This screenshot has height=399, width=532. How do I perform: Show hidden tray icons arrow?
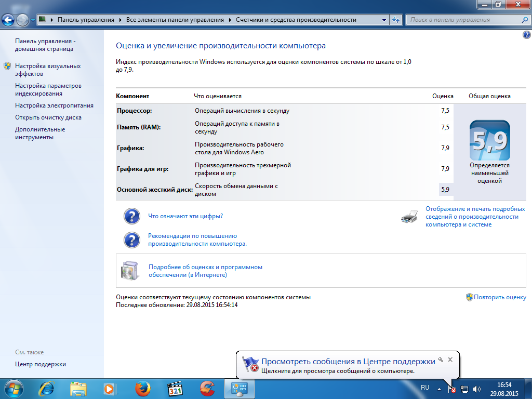coord(439,389)
